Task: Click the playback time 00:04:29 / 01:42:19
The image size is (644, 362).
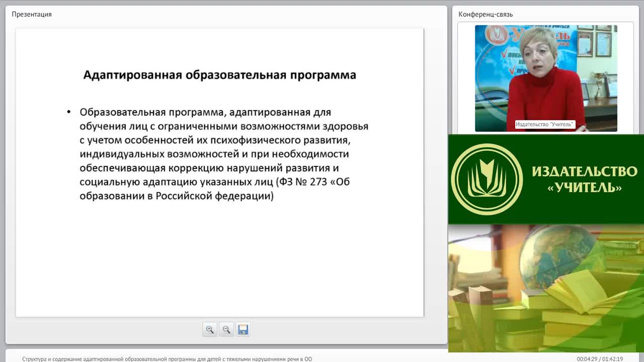Action: [600, 359]
